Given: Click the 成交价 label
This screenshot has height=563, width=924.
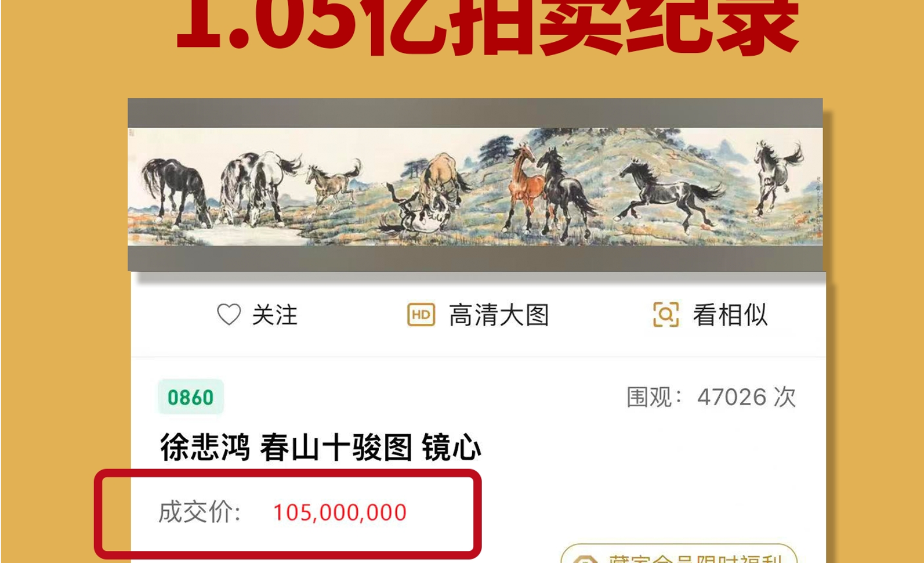Looking at the screenshot, I should [200, 513].
